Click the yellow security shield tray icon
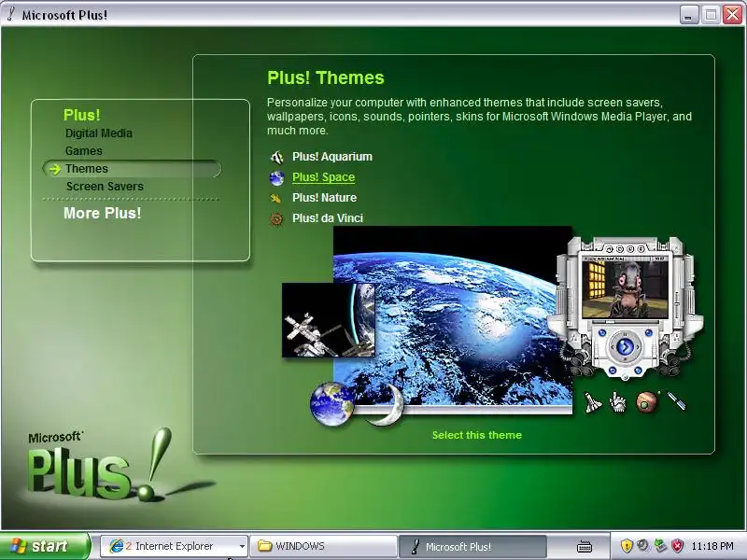Screen dimensions: 747x560 pos(627,546)
